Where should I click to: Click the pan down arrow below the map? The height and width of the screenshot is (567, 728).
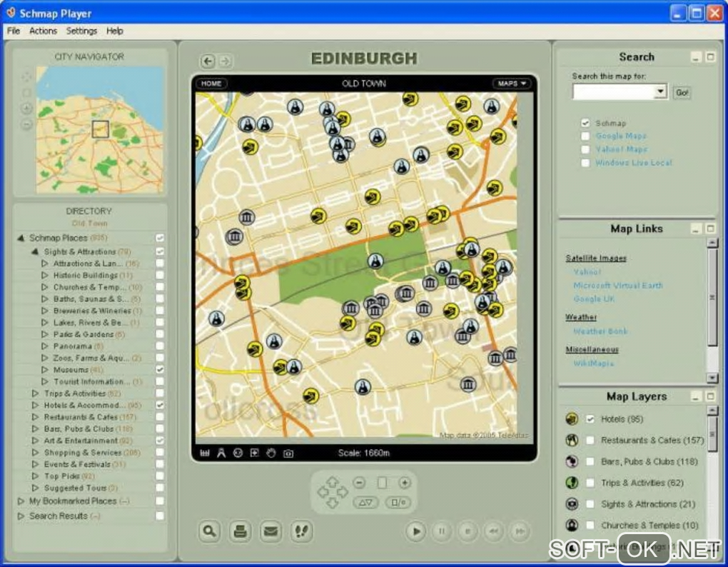(x=332, y=503)
